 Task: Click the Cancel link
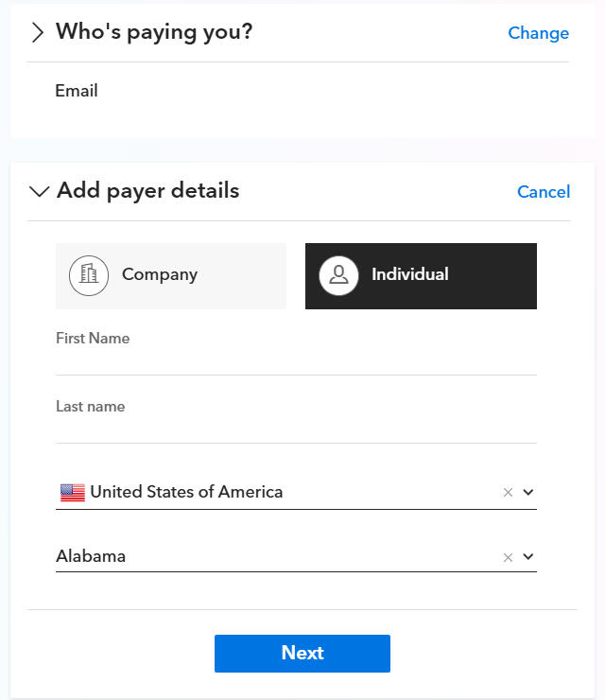(x=544, y=192)
